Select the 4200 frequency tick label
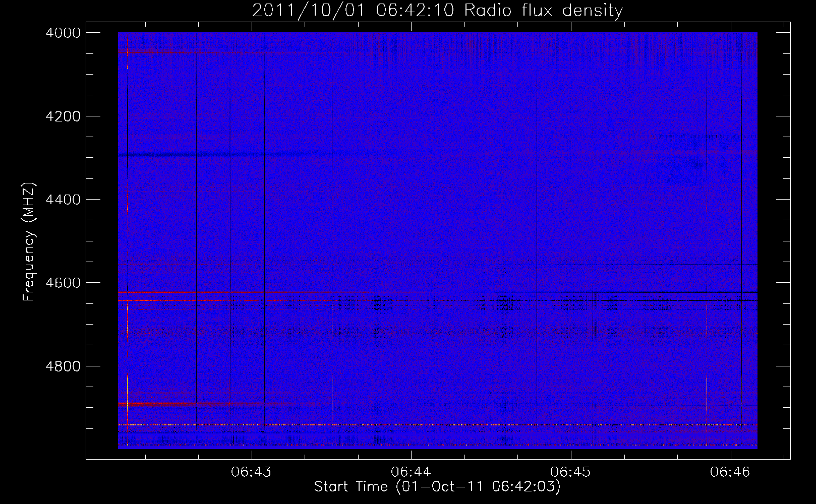The image size is (816, 504). [63, 116]
